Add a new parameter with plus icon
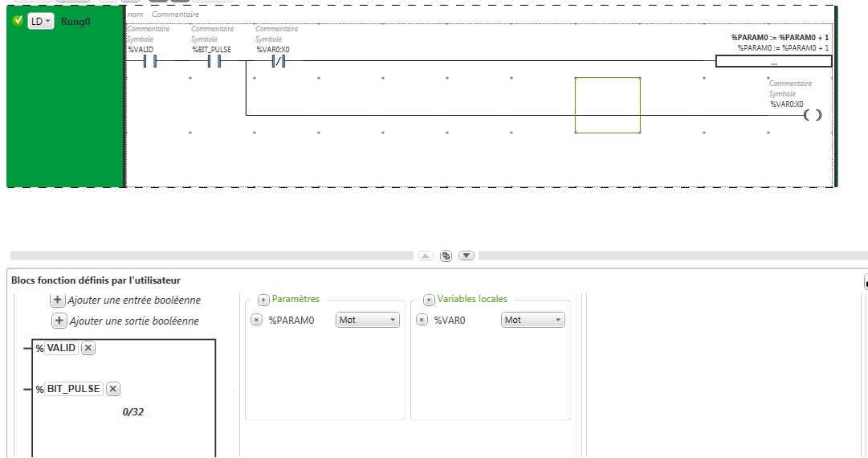This screenshot has width=868, height=458. 263,300
